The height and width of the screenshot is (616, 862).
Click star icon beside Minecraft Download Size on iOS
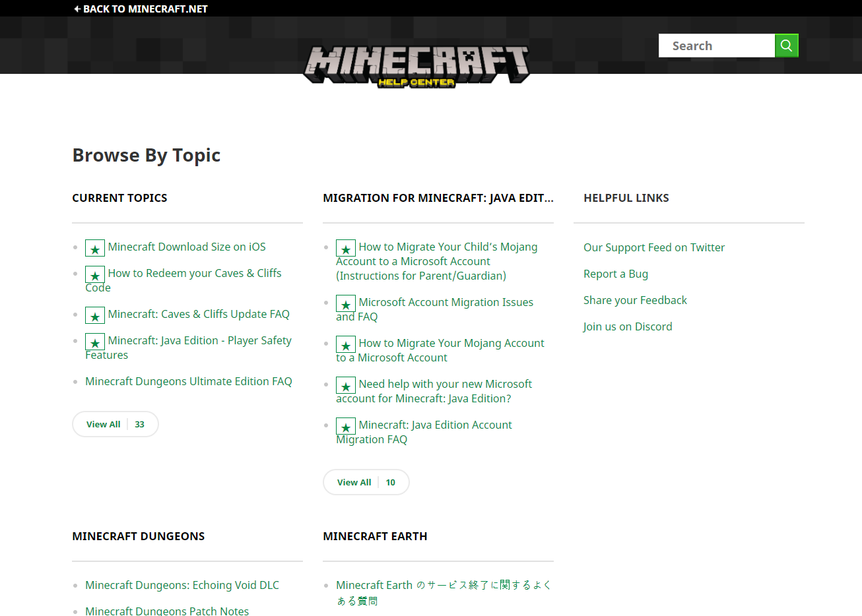coord(95,248)
